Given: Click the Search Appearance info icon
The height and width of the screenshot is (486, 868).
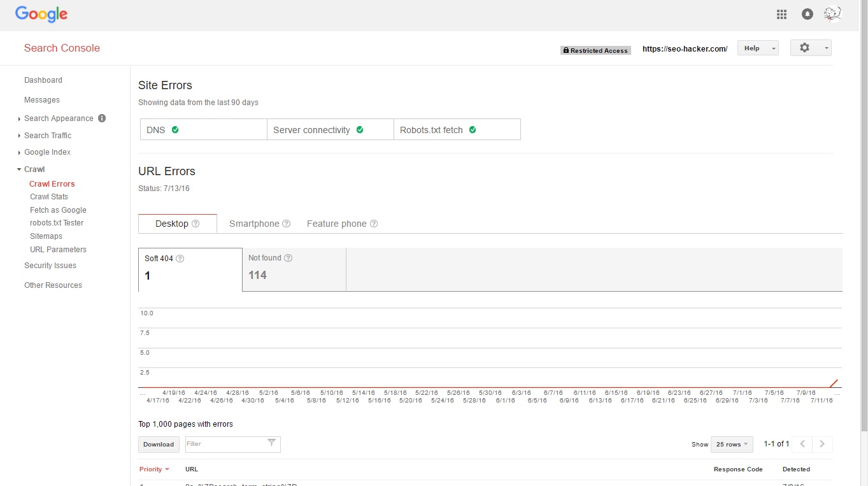Looking at the screenshot, I should [x=102, y=118].
